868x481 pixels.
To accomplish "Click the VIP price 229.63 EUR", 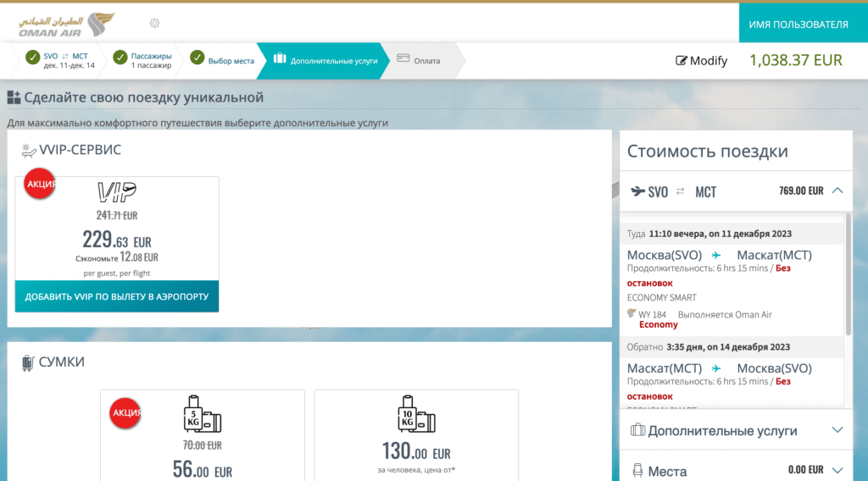I will pyautogui.click(x=117, y=240).
